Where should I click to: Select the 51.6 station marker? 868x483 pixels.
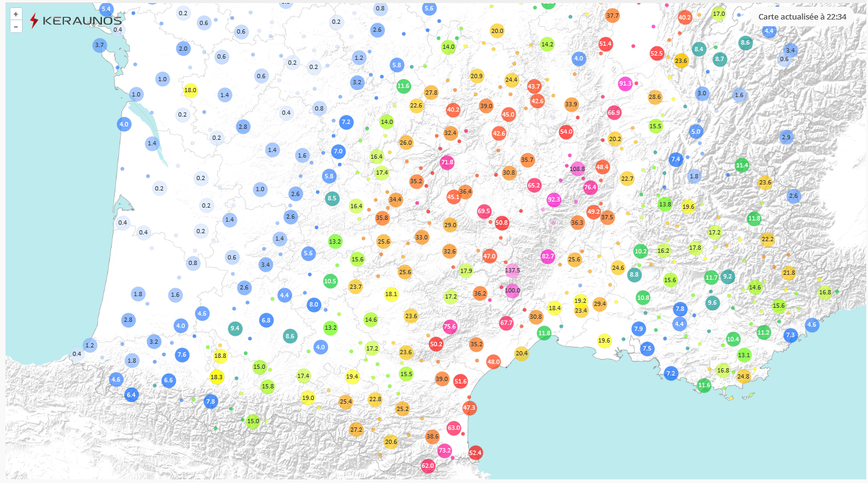tap(460, 381)
